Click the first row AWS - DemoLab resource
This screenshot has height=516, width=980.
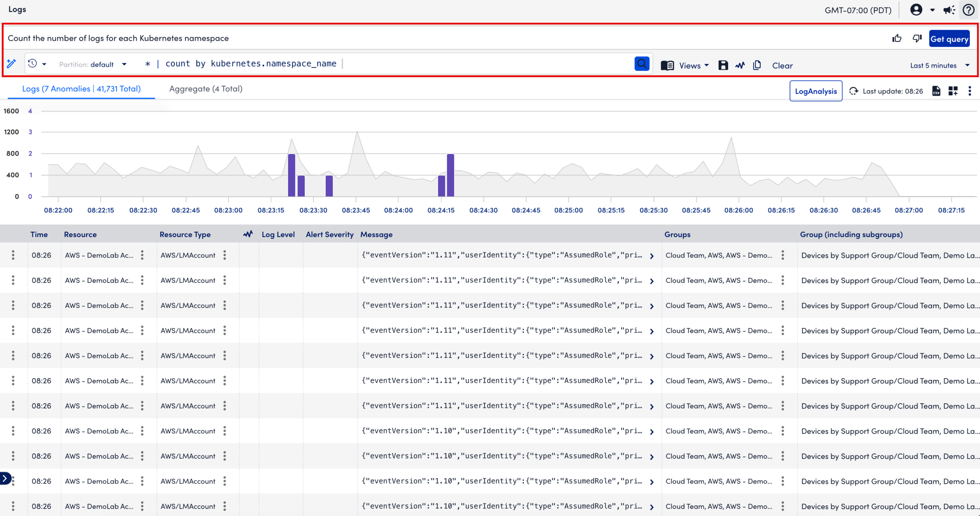click(99, 255)
